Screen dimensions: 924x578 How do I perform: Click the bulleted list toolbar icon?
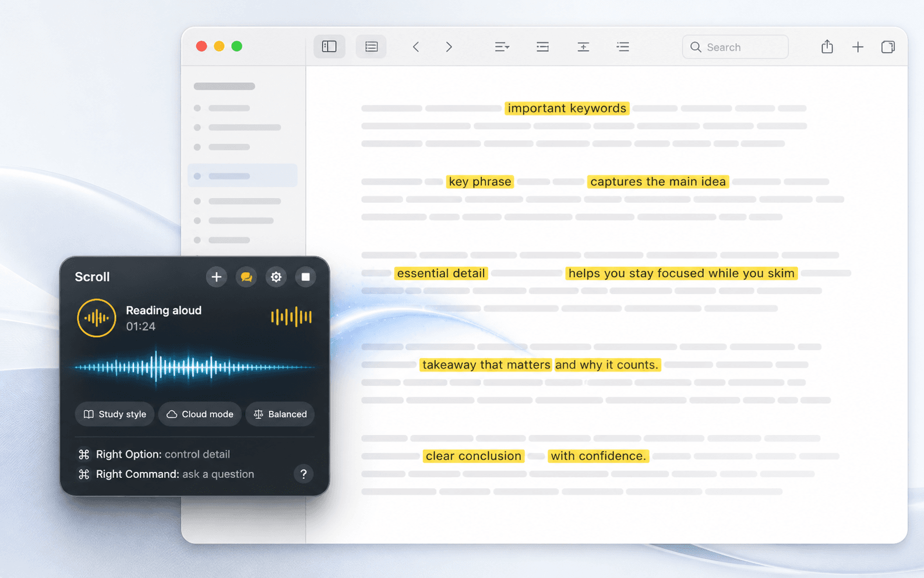623,47
